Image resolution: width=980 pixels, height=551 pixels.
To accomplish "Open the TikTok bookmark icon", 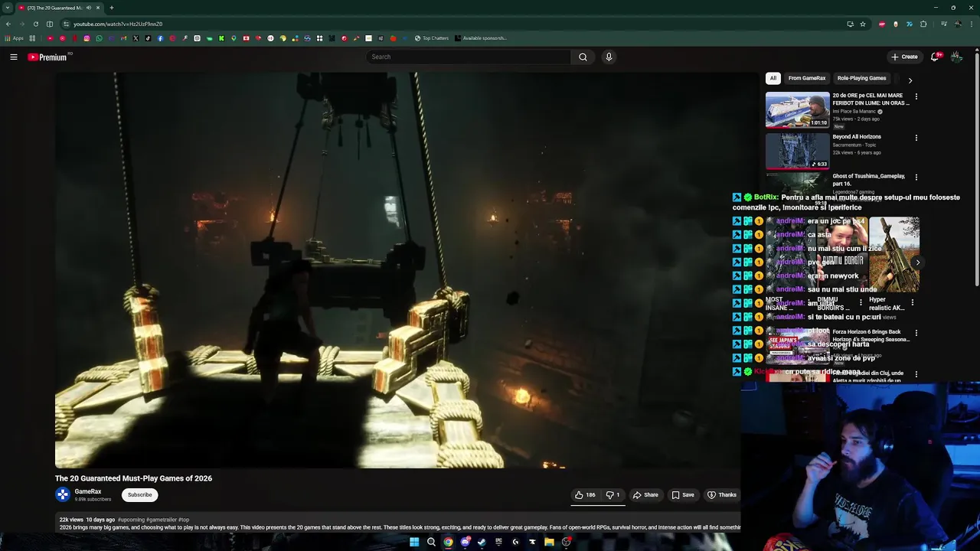I will [x=148, y=38].
